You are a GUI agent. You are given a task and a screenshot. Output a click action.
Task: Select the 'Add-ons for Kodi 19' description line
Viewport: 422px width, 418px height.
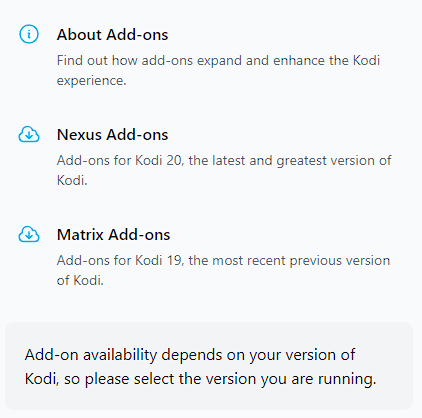(x=223, y=261)
